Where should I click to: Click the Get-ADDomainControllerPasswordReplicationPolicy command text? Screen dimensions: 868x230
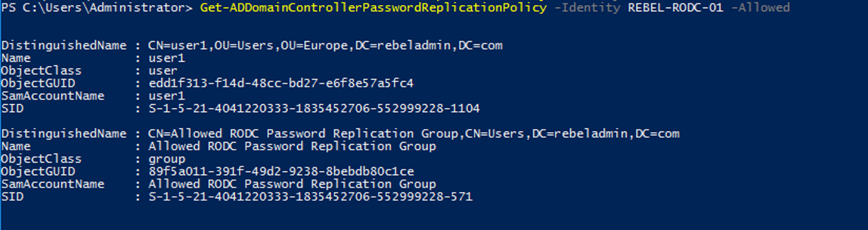(x=372, y=8)
